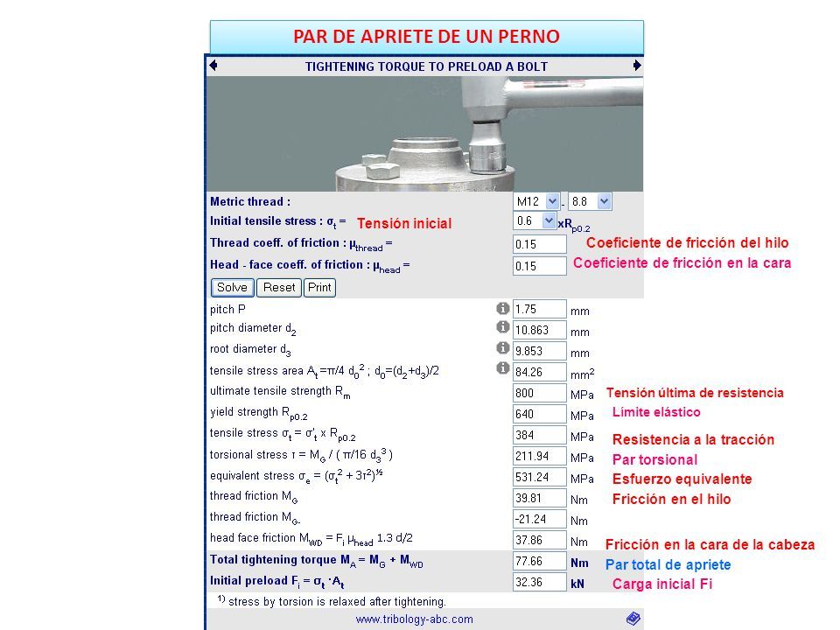
Task: Edit thread coefficient of friction field
Action: click(540, 244)
